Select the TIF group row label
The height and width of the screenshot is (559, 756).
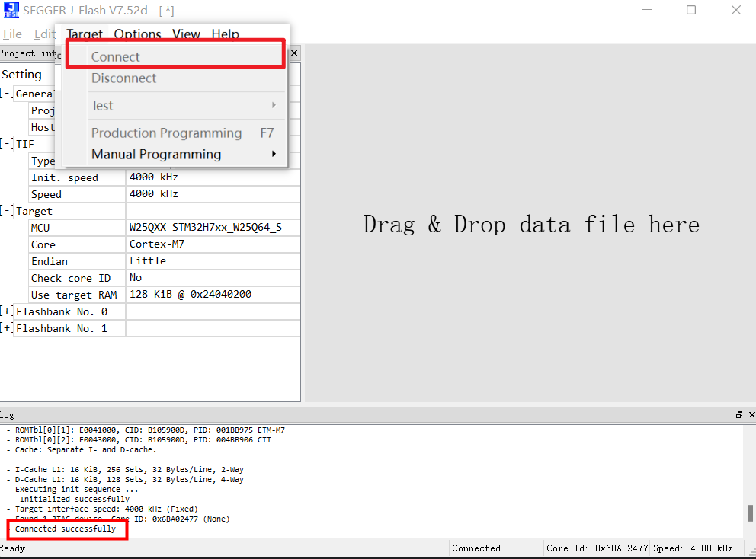pos(25,144)
